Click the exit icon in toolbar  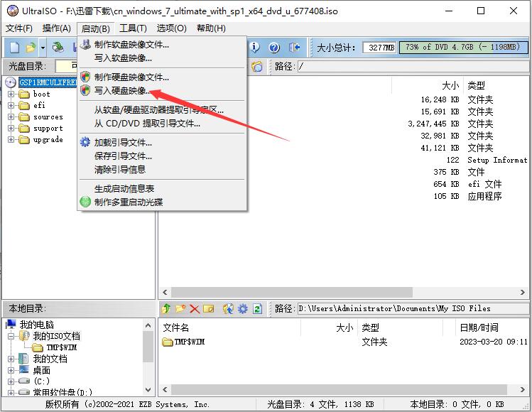(x=294, y=47)
